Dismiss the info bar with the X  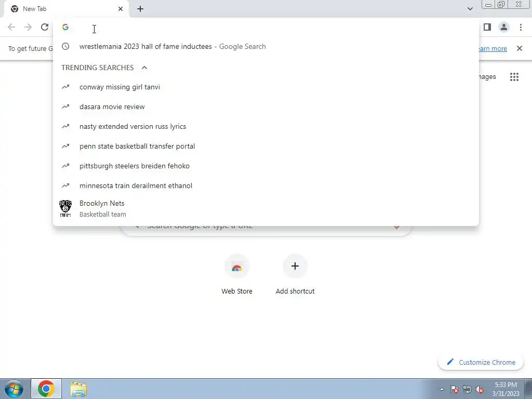click(520, 48)
